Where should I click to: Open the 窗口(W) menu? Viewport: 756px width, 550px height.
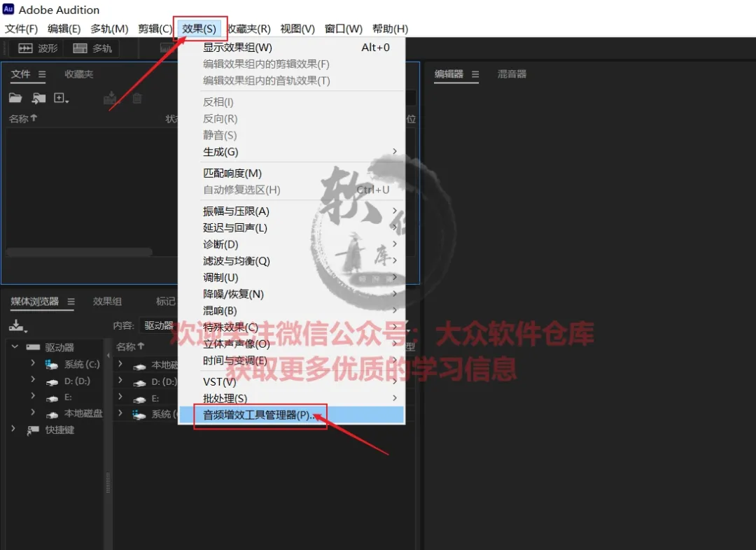[343, 29]
